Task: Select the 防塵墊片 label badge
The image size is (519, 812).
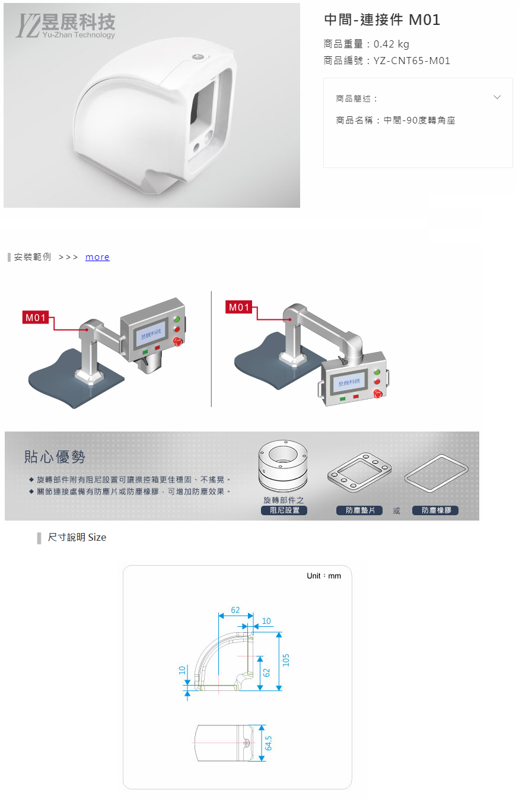Action: 359,510
